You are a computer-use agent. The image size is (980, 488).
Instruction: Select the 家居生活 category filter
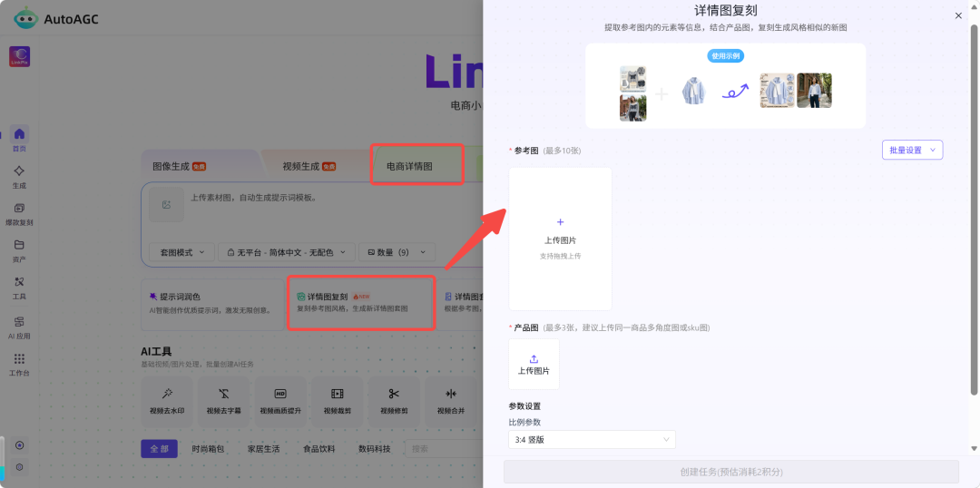(x=263, y=449)
